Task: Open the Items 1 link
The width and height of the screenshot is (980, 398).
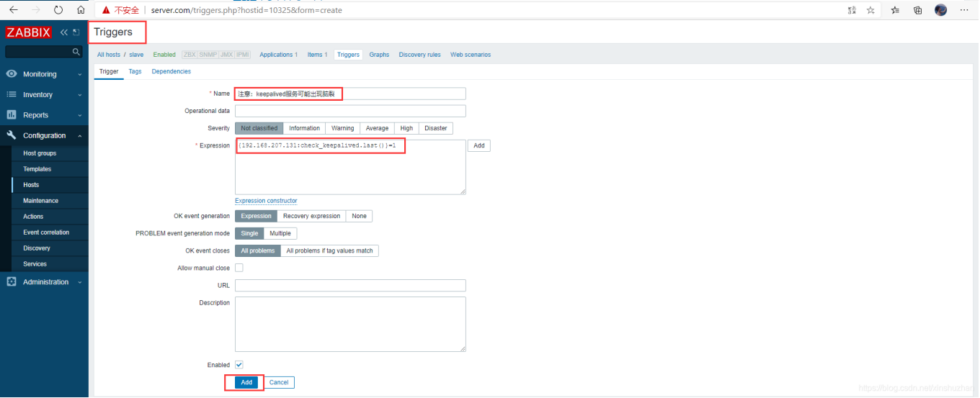Action: (317, 55)
